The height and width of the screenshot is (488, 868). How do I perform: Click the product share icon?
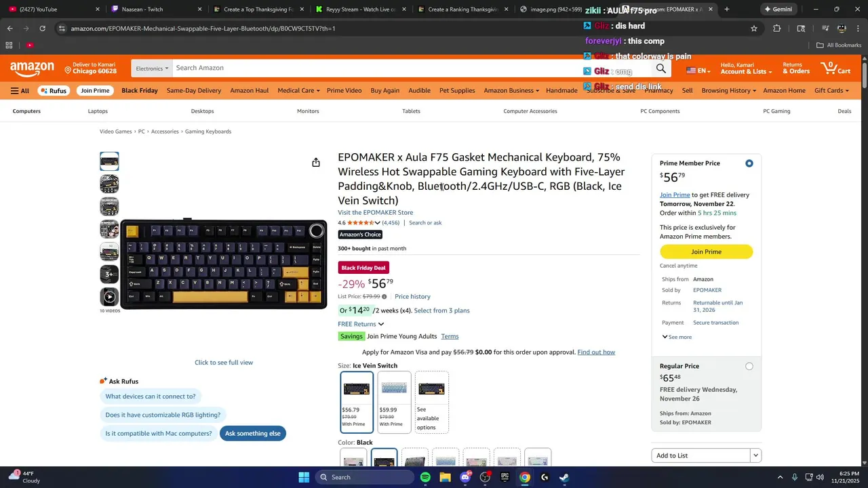click(316, 163)
